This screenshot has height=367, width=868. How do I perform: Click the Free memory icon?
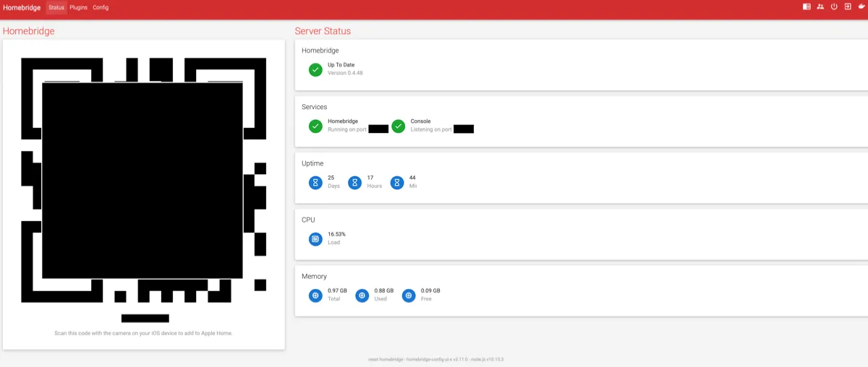pyautogui.click(x=409, y=295)
